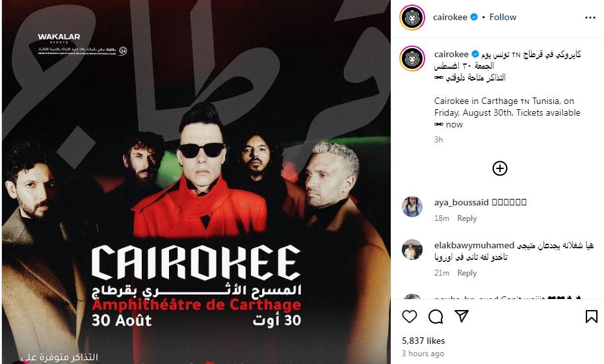Reply to elakbawymuhamed's comment
This screenshot has width=604, height=364.
(467, 273)
